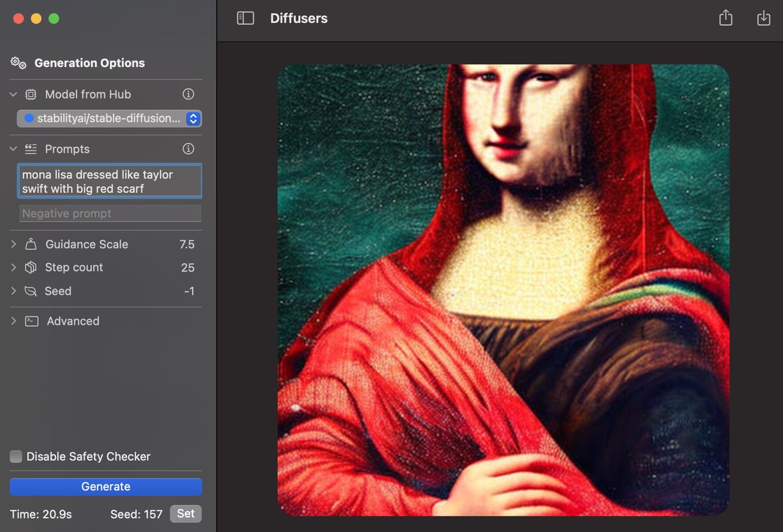This screenshot has height=532, width=783.
Task: Click the generated Mona Lisa image
Action: pyautogui.click(x=503, y=290)
